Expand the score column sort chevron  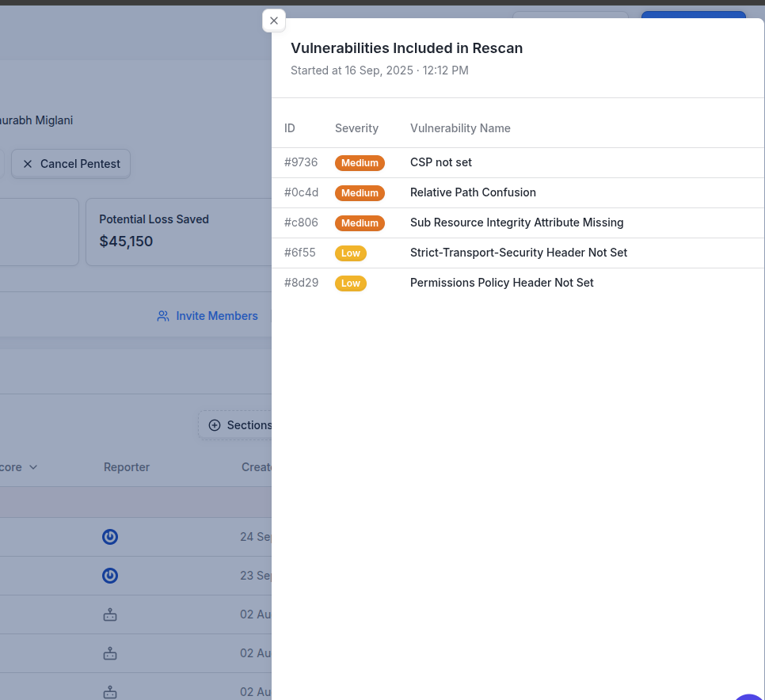coord(33,467)
